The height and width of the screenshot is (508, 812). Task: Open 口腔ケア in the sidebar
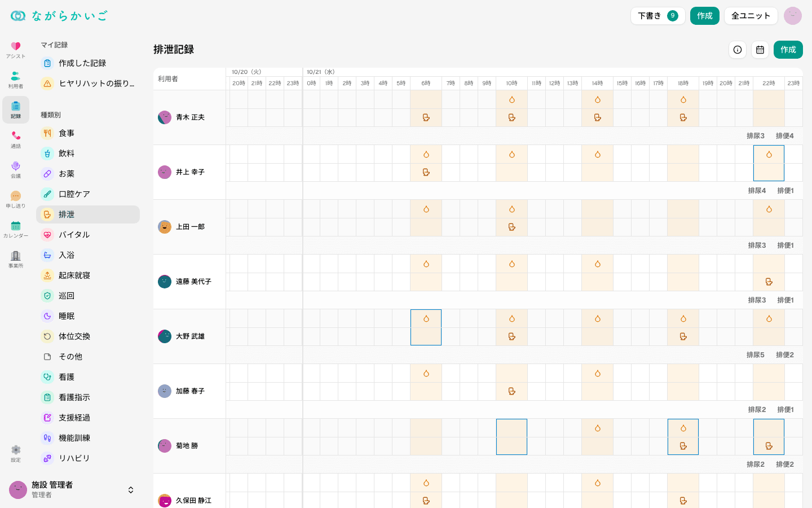click(88, 194)
